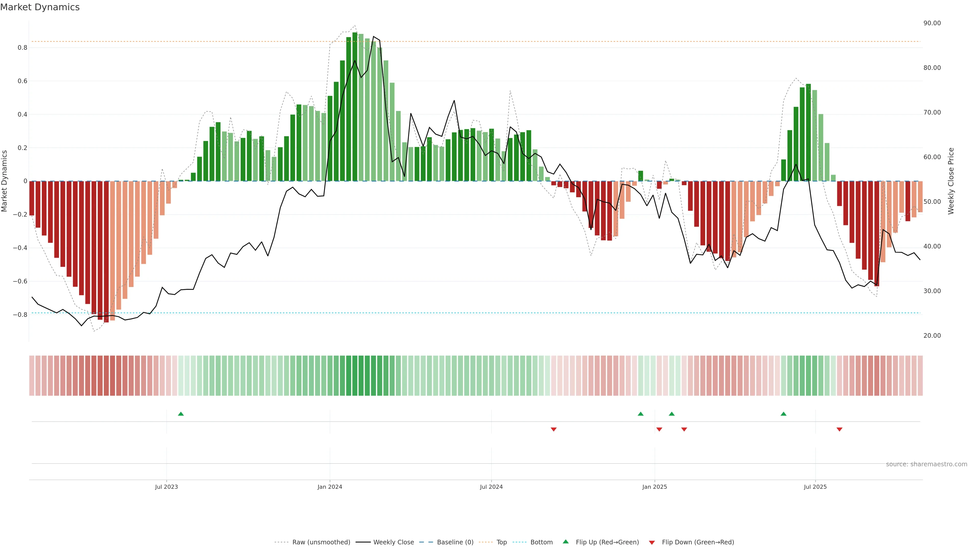Click the Jul 2024 x-axis label

click(491, 487)
